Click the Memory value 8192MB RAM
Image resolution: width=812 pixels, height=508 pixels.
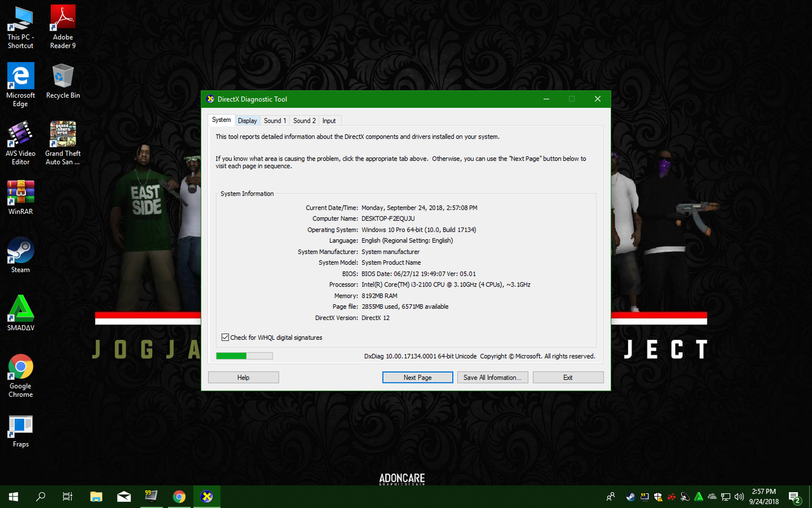pos(379,296)
